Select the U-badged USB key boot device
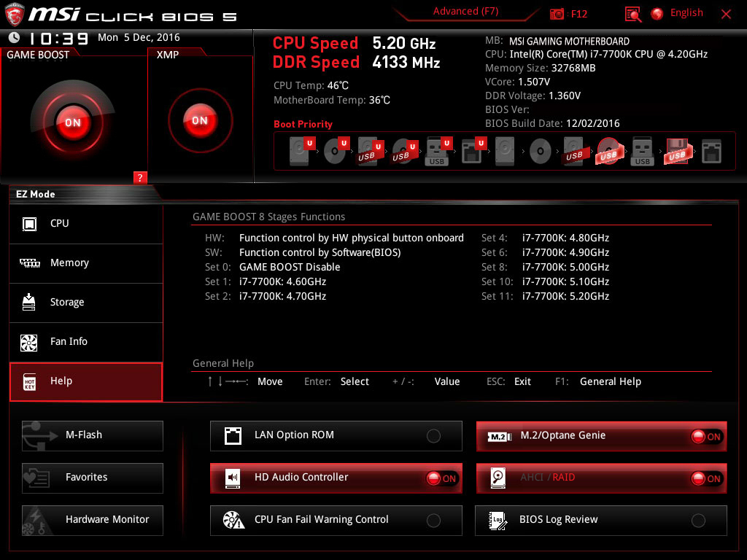 438,152
